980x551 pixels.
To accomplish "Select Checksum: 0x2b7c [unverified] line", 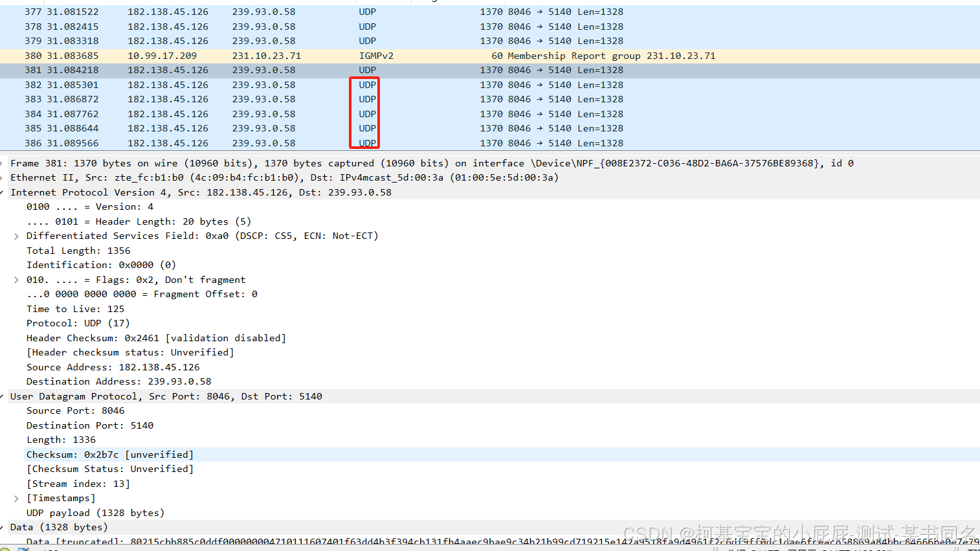I will pos(110,455).
